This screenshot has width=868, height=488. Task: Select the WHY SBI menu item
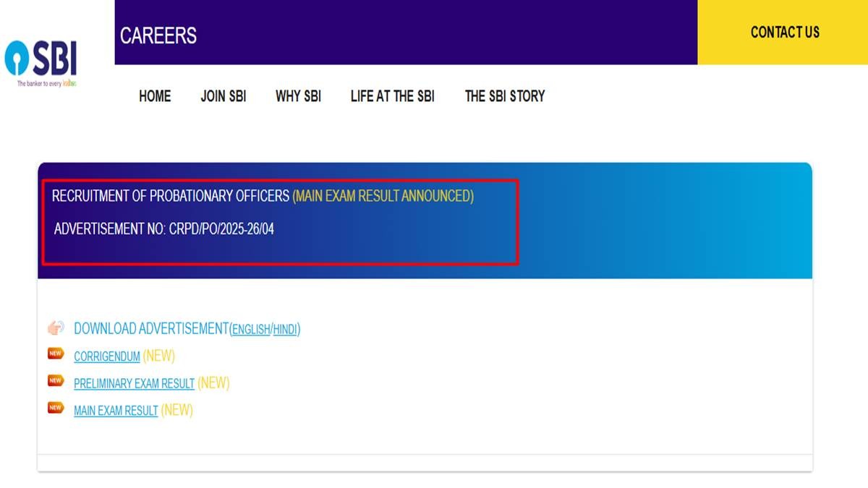tap(298, 96)
